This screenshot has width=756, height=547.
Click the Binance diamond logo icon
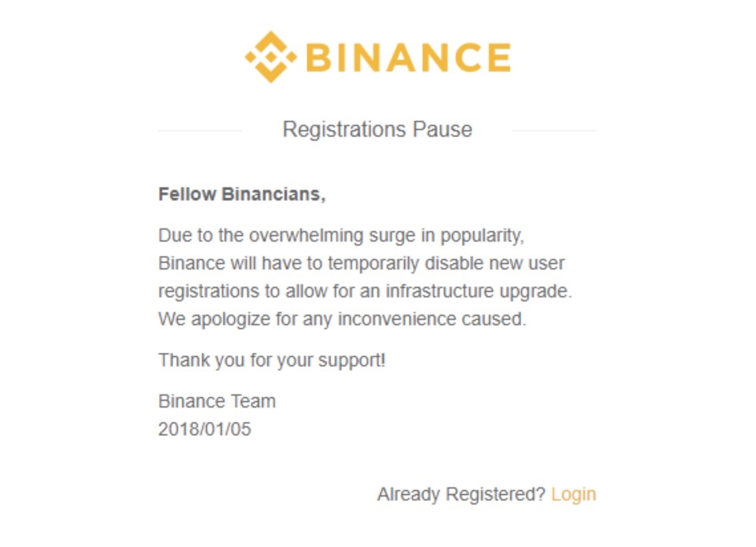(270, 57)
